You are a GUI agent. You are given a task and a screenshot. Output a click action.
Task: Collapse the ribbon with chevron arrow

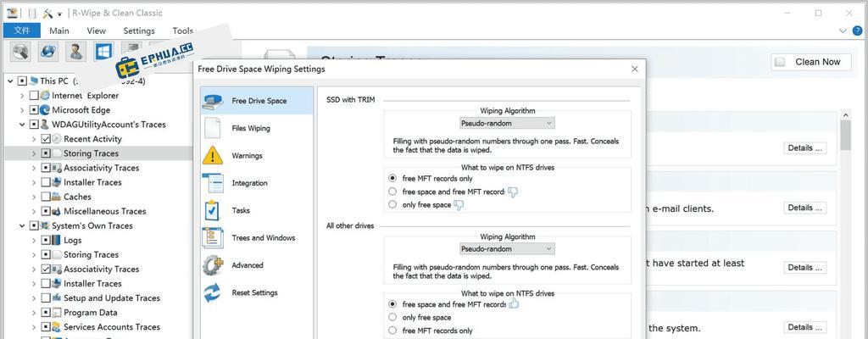tap(843, 31)
